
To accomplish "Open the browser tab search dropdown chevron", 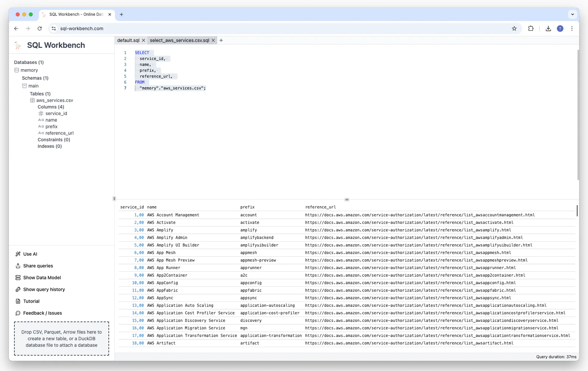I will coord(573,15).
